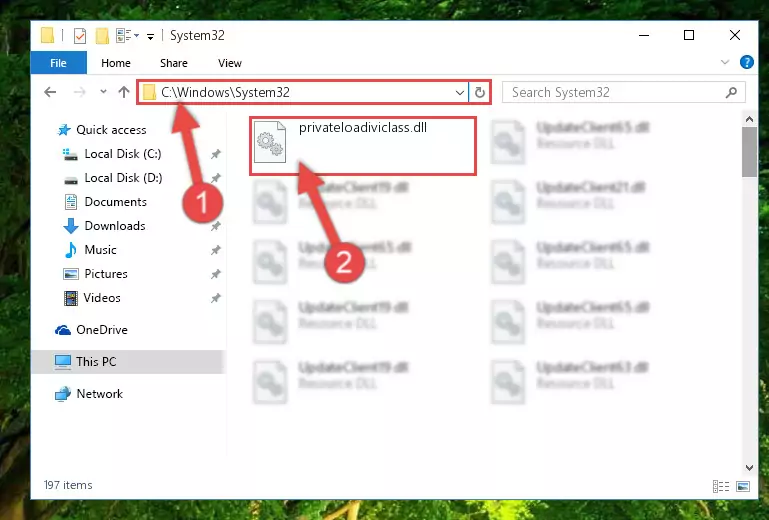The width and height of the screenshot is (769, 520).
Task: Click the privateloadiviclass.dll gear file icon
Action: 270,142
